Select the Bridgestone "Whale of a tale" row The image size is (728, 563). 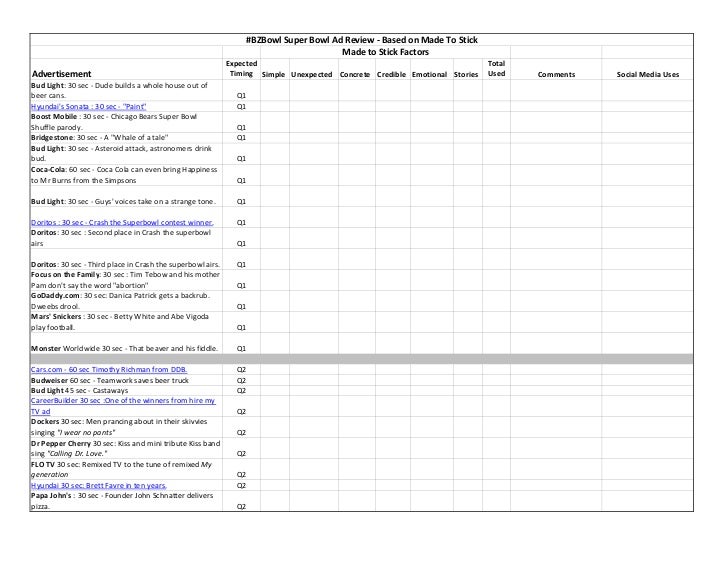(362, 138)
